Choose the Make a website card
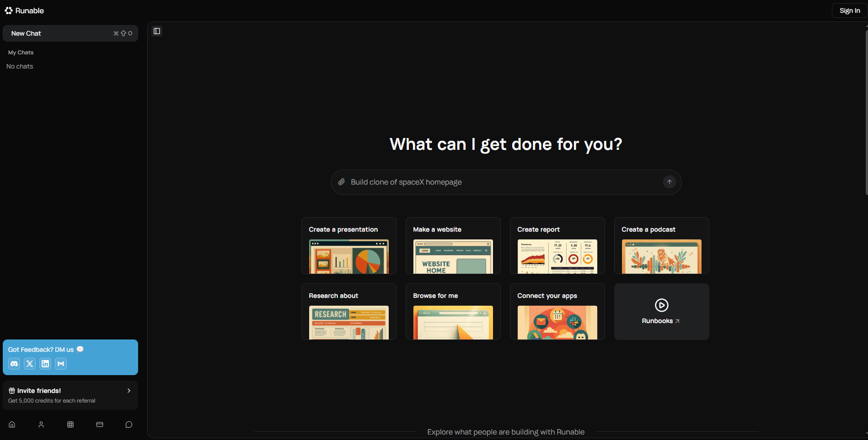Image resolution: width=868 pixels, height=440 pixels. coord(453,246)
